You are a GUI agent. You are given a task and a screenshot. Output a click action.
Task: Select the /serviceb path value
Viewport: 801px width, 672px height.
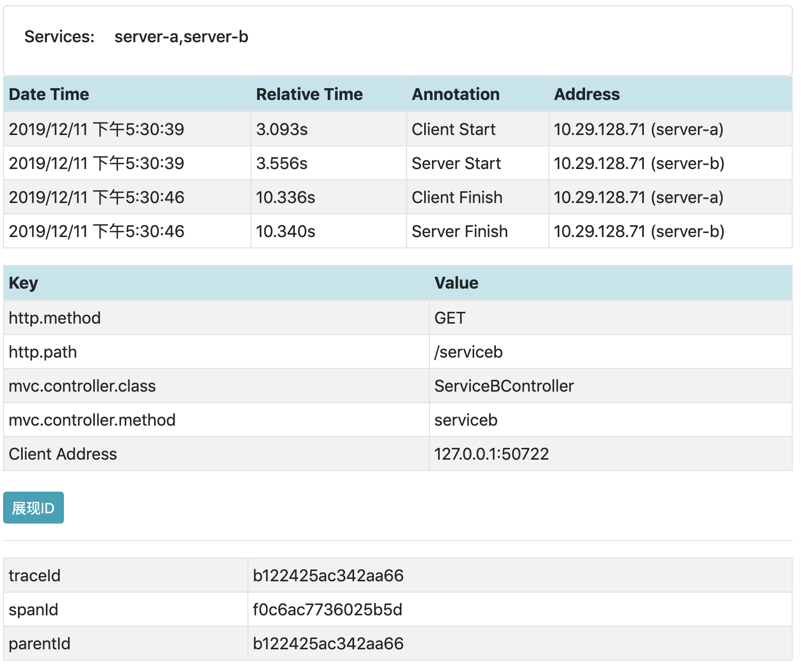coord(468,352)
